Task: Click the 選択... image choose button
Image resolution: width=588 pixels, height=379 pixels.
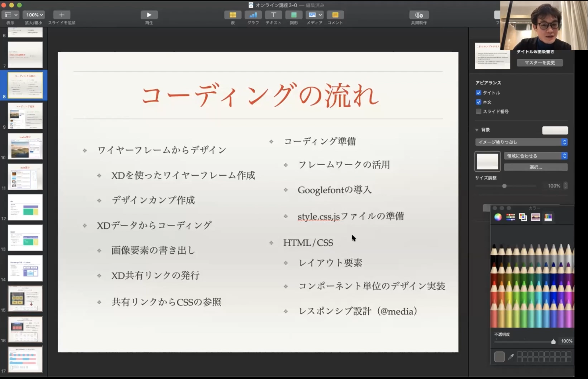Action: tap(536, 167)
